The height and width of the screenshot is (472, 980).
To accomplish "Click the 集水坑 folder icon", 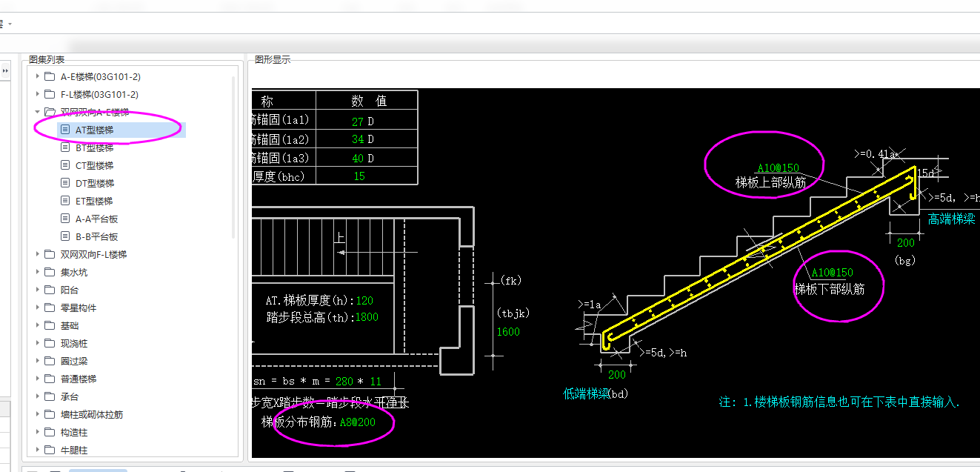I will 50,272.
